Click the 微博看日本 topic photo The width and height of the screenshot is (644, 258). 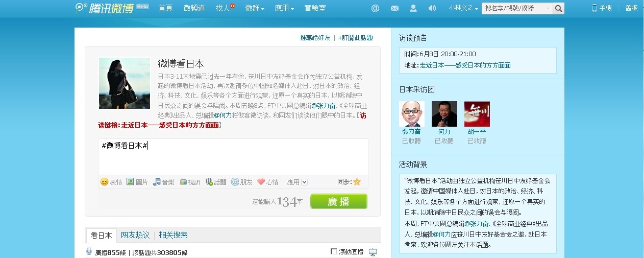(125, 83)
